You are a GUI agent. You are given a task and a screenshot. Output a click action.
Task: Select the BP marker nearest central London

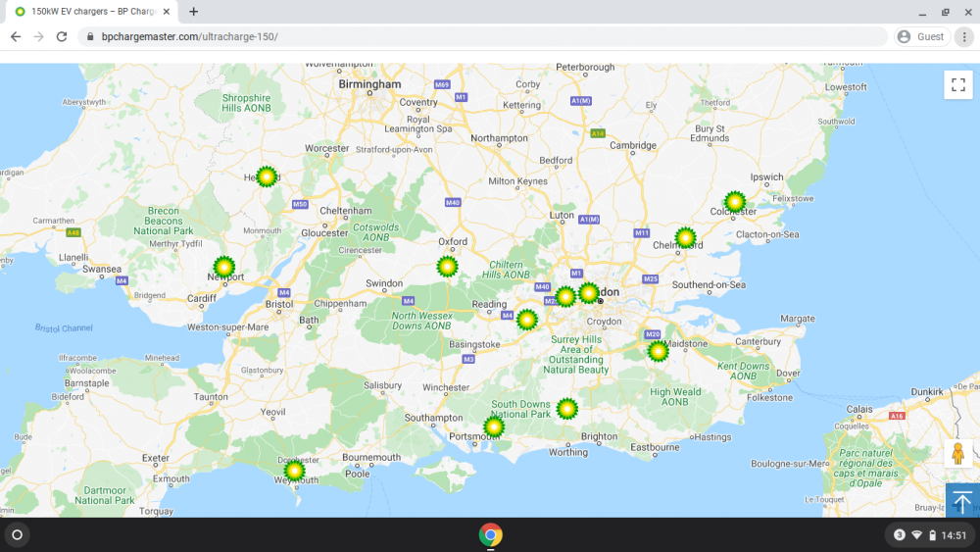[589, 292]
